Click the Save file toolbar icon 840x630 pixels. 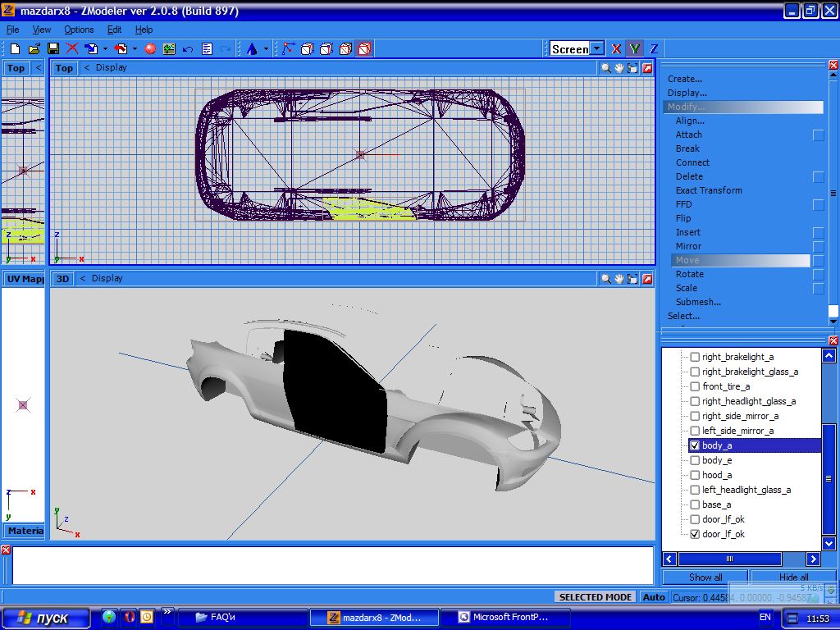53,49
